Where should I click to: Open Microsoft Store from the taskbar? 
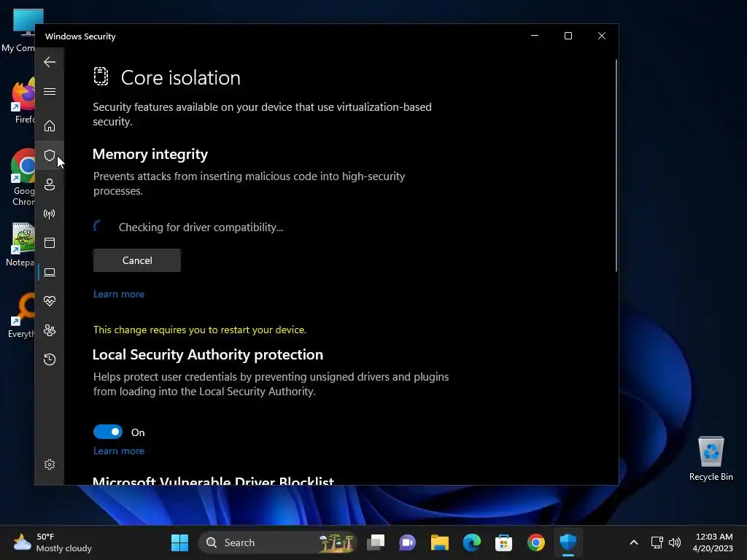503,542
